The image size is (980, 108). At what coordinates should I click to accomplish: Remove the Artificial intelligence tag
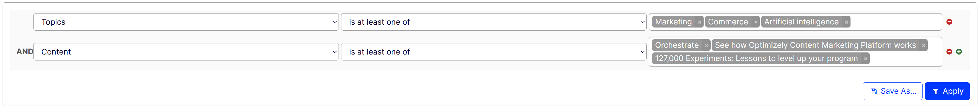[x=846, y=22]
